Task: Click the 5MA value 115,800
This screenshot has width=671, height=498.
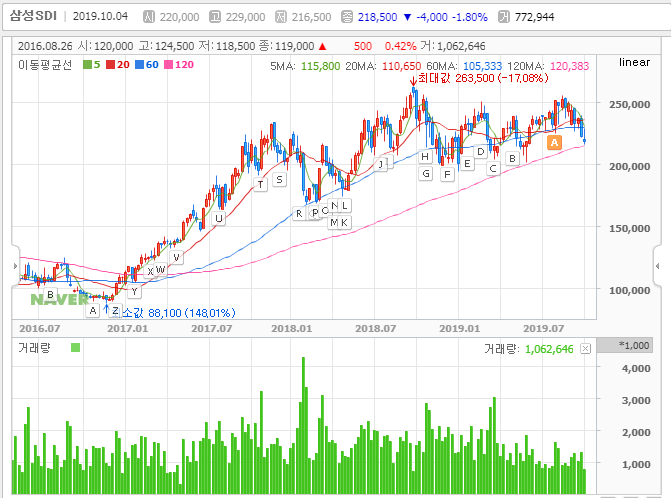Action: pyautogui.click(x=321, y=66)
